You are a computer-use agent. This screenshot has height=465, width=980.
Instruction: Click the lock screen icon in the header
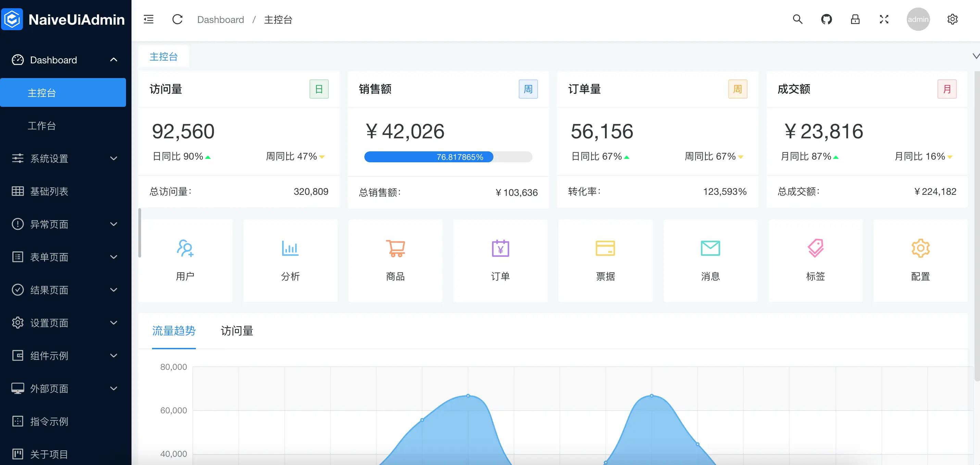pyautogui.click(x=855, y=19)
